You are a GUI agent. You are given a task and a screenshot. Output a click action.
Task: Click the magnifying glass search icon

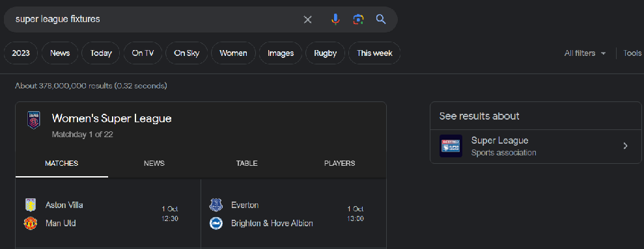(x=381, y=20)
